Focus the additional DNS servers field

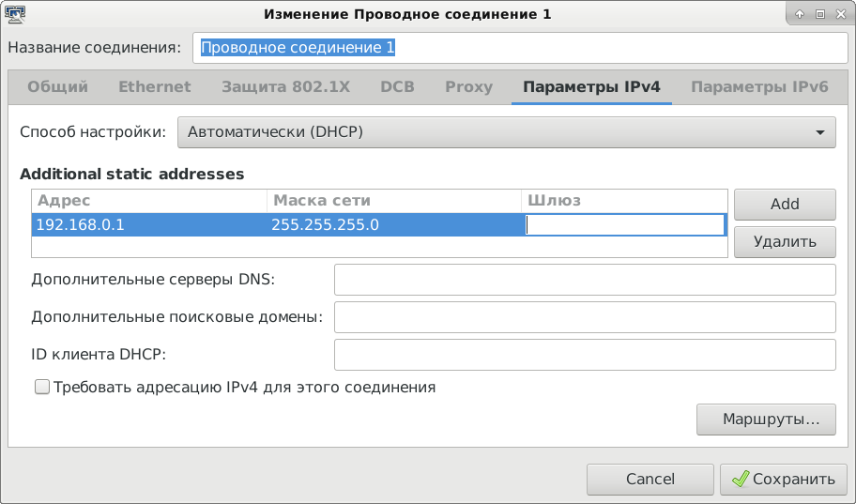[584, 280]
